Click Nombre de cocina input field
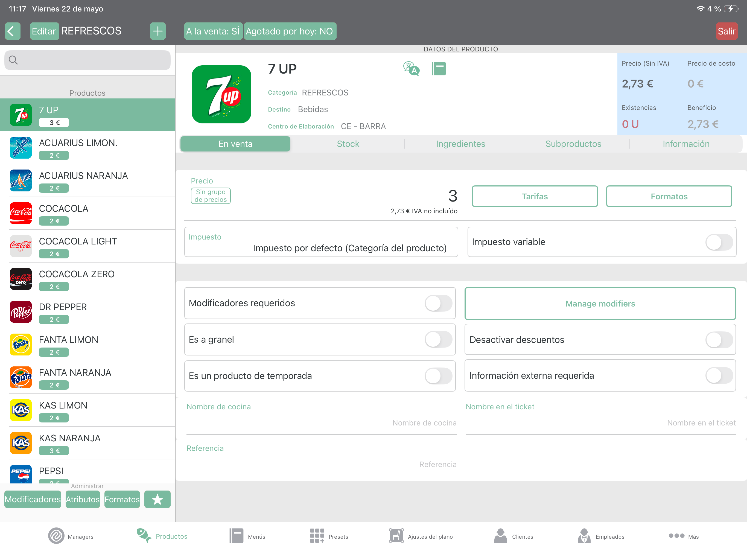Viewport: 747px width, 560px height. pos(321,423)
